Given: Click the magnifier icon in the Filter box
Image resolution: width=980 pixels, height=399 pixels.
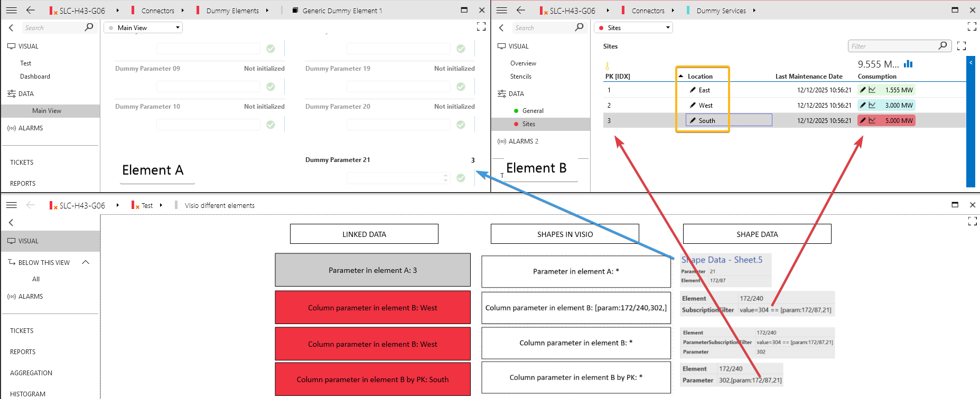Looking at the screenshot, I should pyautogui.click(x=942, y=46).
